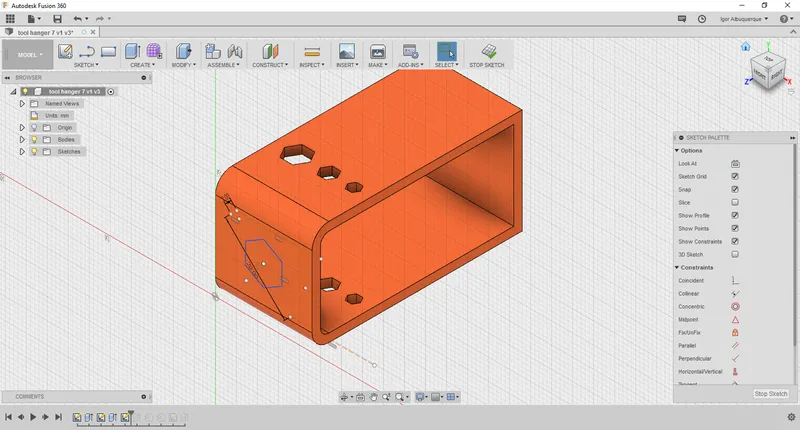Select the Rectangle sketch tool icon
Screen dimensions: 800x430
[108, 52]
